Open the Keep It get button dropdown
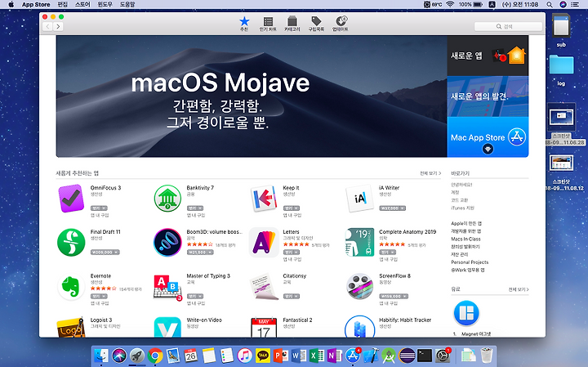 point(292,208)
